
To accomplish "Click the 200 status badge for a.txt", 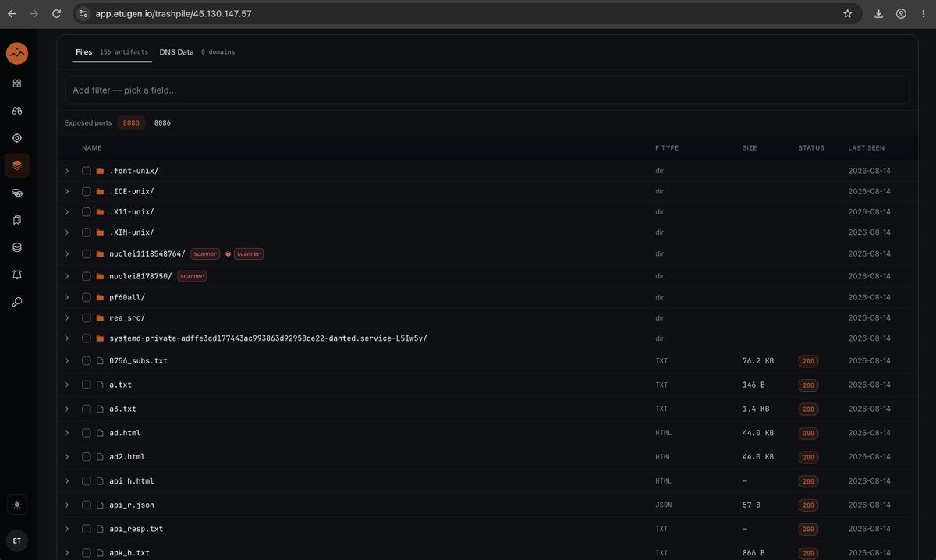I will (x=808, y=385).
